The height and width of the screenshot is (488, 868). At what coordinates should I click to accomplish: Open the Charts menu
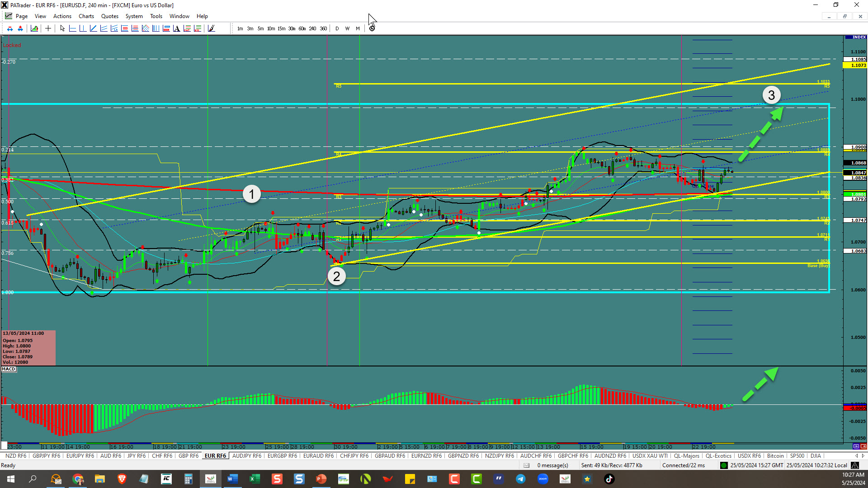86,16
